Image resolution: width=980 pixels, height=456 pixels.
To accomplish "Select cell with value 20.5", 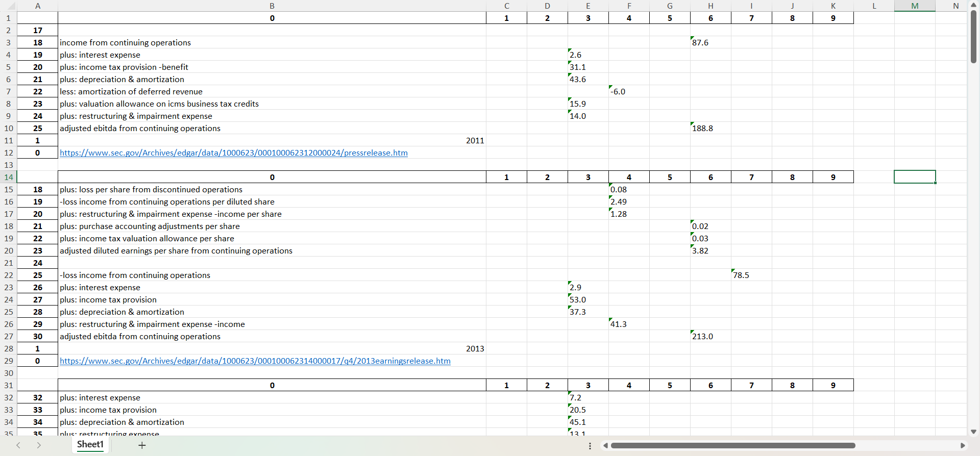I will pyautogui.click(x=588, y=410).
